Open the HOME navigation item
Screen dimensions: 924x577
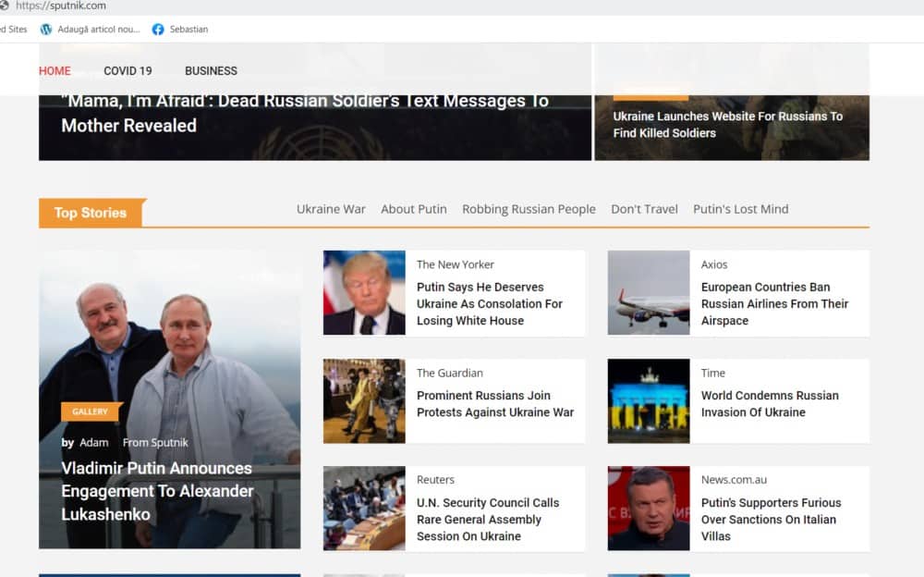click(x=55, y=71)
